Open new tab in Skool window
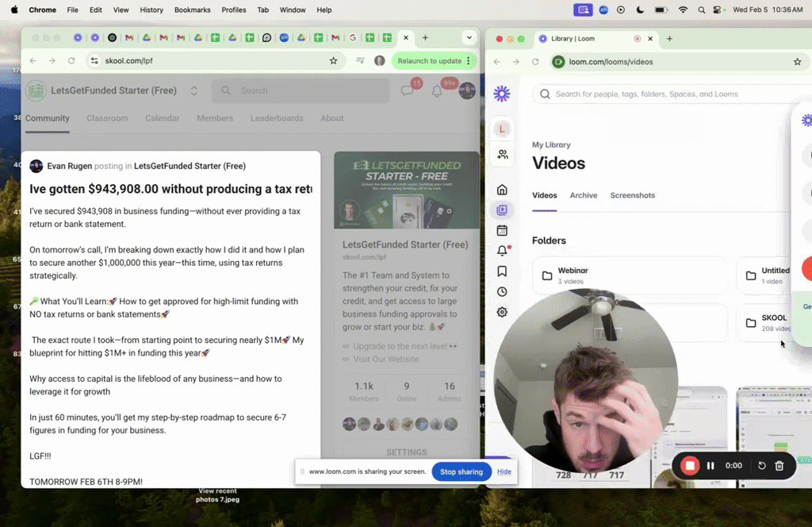This screenshot has width=812, height=527. [x=425, y=37]
